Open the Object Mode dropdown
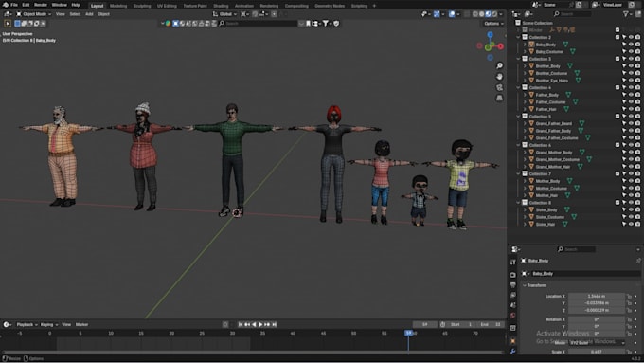644x363 pixels. tap(34, 14)
